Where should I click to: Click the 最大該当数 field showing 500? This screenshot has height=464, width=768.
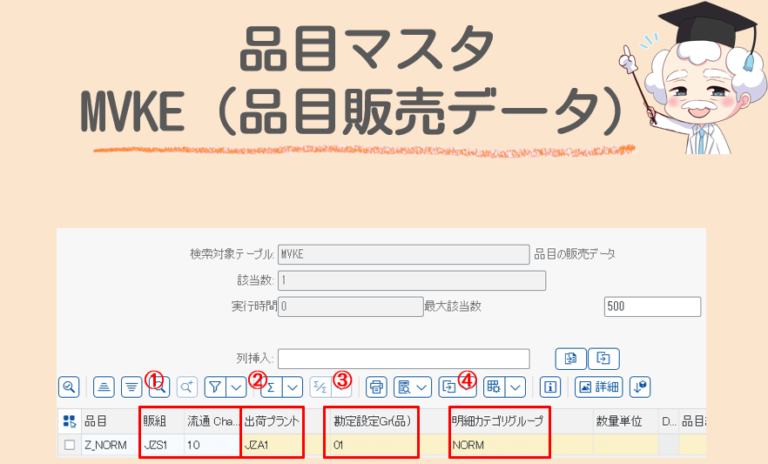pyautogui.click(x=652, y=307)
